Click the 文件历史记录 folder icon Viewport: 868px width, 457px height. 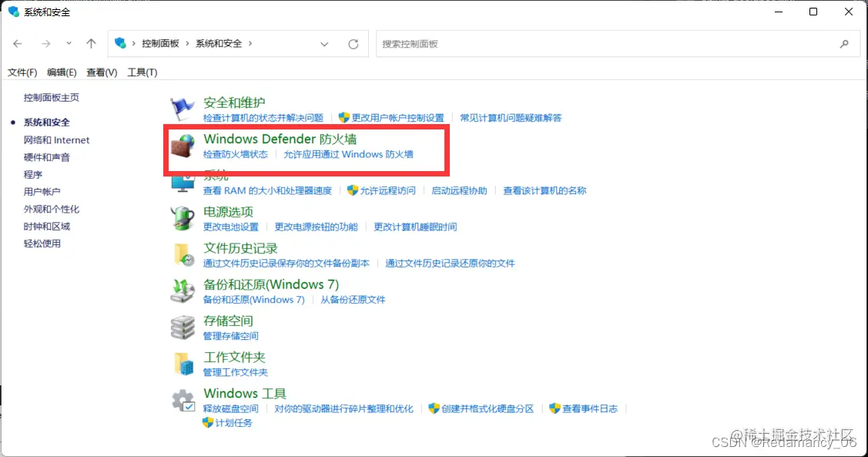tap(183, 254)
